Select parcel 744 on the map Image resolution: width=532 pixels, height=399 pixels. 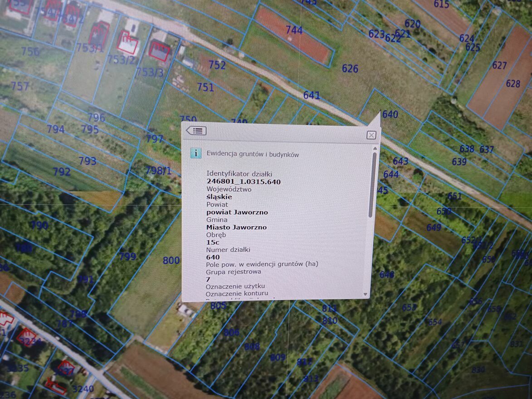coord(294,31)
